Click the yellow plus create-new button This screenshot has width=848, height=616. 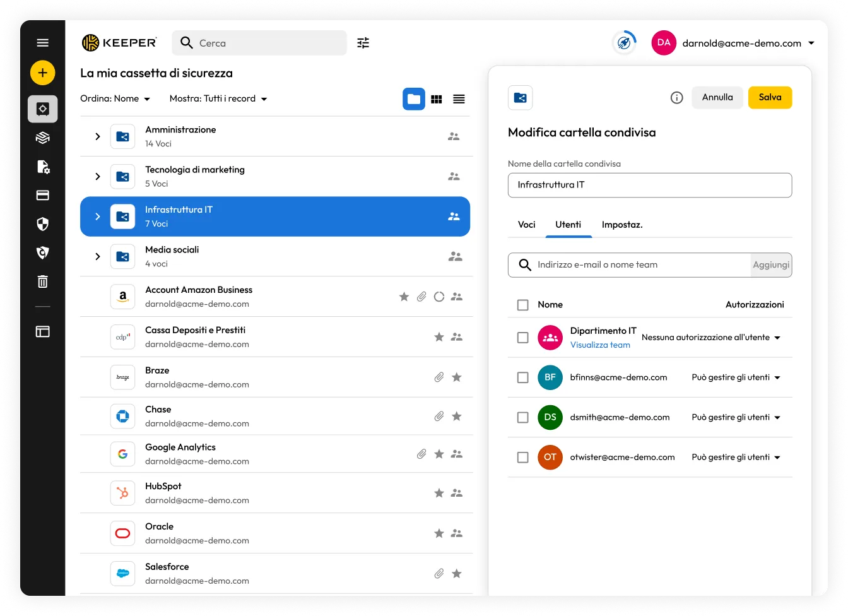[x=42, y=73]
